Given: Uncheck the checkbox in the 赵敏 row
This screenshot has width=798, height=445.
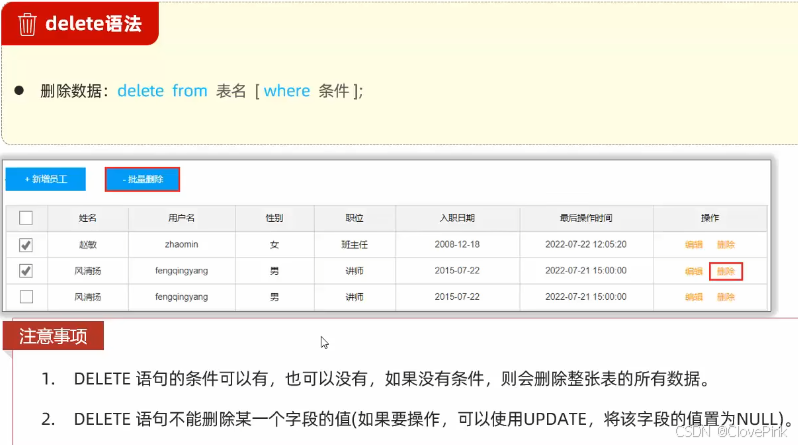Looking at the screenshot, I should click(26, 245).
